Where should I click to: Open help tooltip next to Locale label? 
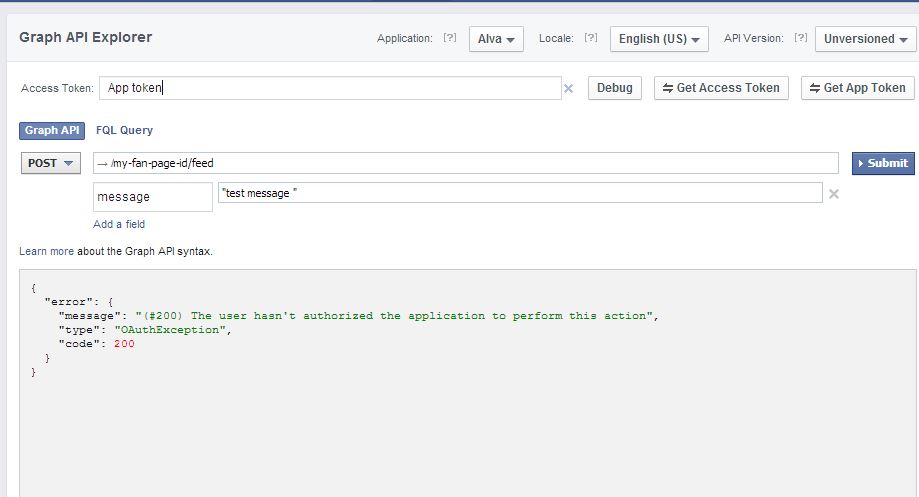(591, 38)
